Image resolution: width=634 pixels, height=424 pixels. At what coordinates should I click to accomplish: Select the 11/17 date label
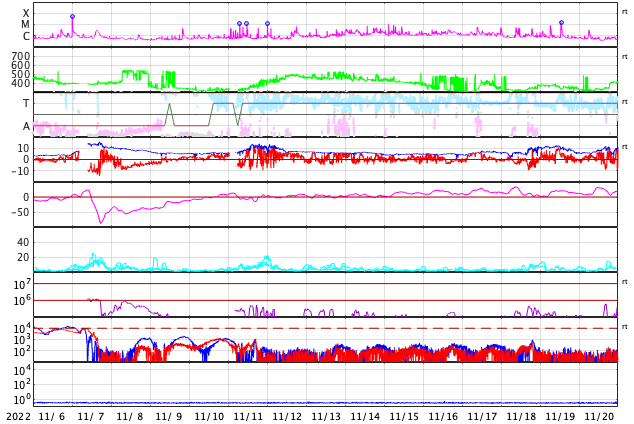[482, 416]
